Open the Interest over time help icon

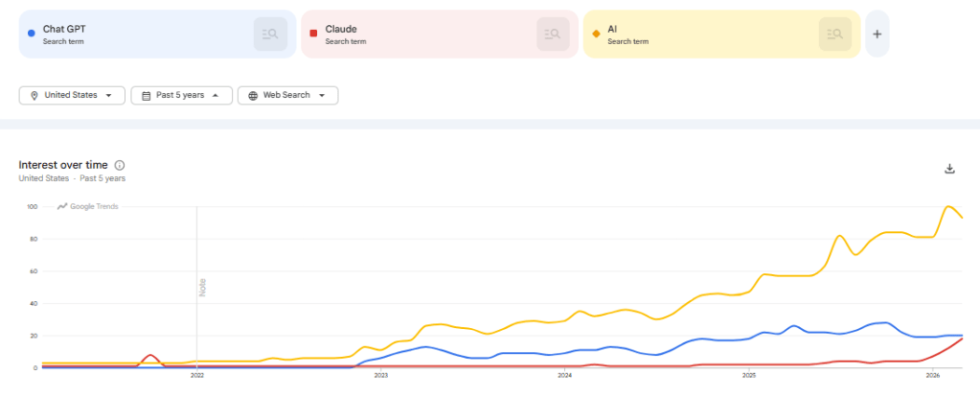tap(120, 166)
